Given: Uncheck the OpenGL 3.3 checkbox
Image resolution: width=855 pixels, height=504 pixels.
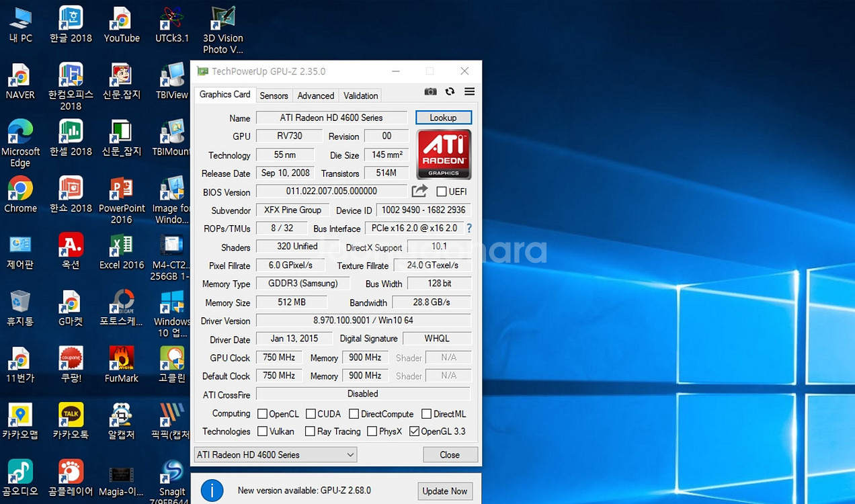Looking at the screenshot, I should (415, 431).
